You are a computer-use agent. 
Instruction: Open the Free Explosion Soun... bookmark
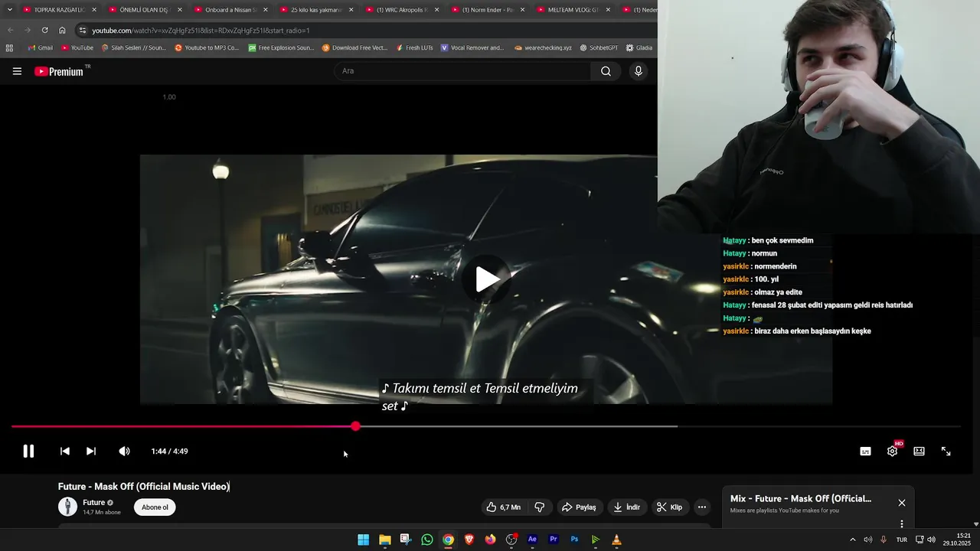tap(280, 47)
